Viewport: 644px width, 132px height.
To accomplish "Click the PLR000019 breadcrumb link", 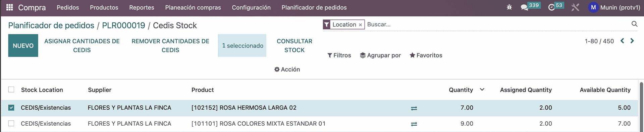I will (123, 25).
